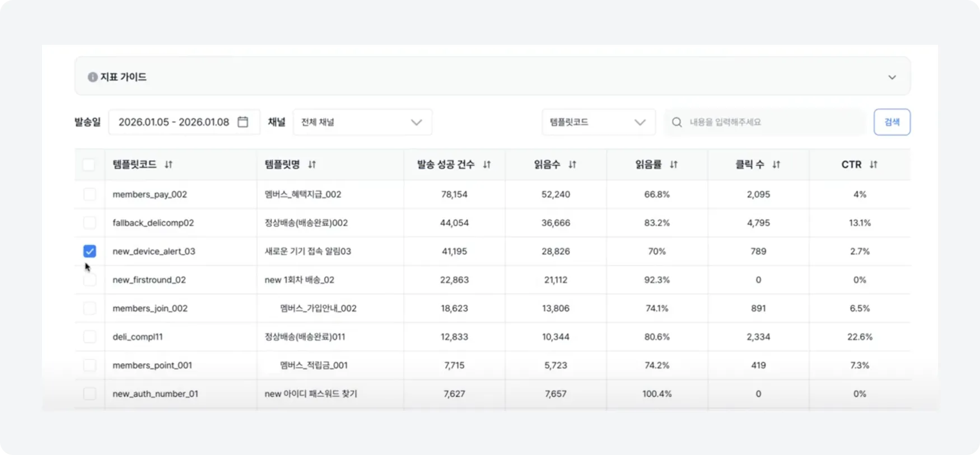Viewport: 980px width, 455px height.
Task: Sort by CTR column arrows
Action: click(x=874, y=164)
